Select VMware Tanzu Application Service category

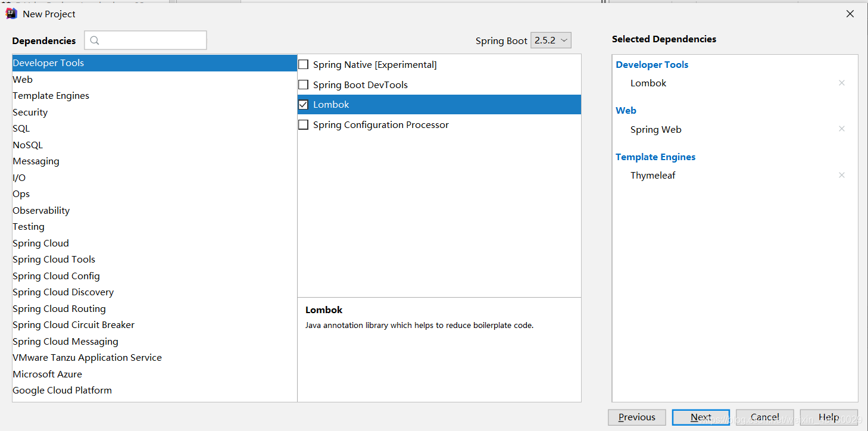155,358
